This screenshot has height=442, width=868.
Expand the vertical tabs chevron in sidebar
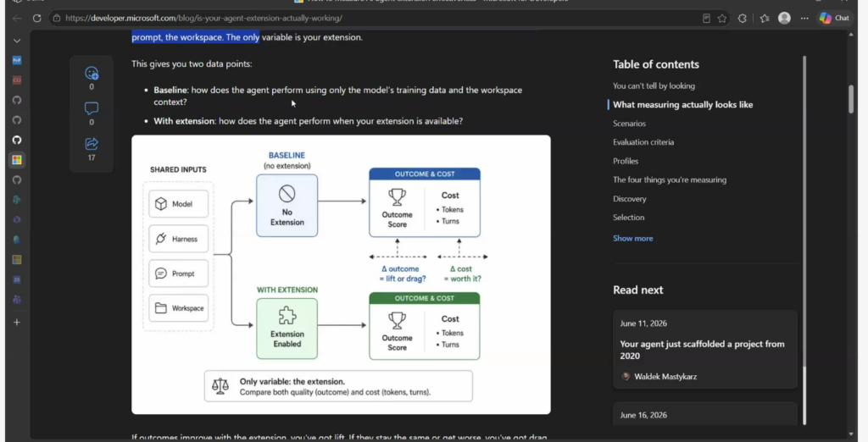17,41
